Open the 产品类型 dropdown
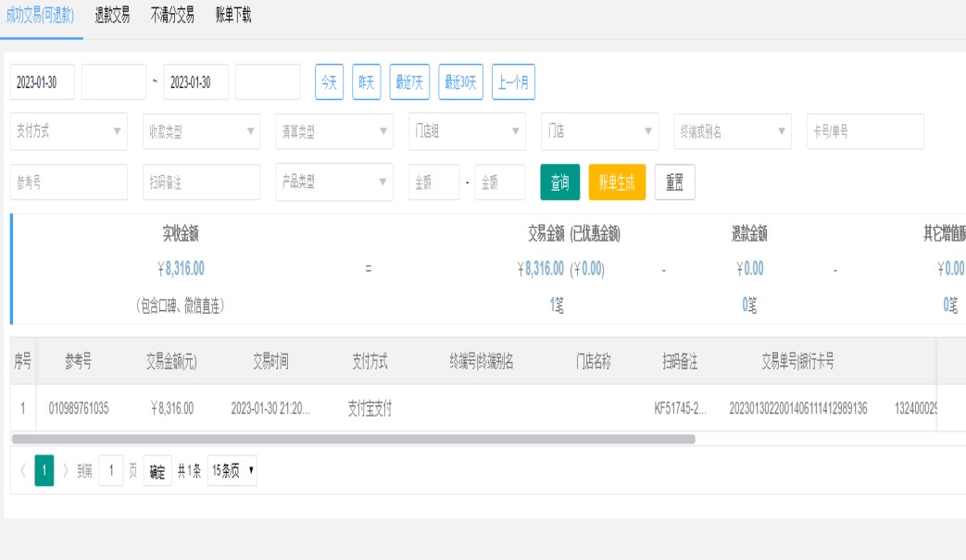Viewport: 966px width, 560px height. [x=333, y=182]
